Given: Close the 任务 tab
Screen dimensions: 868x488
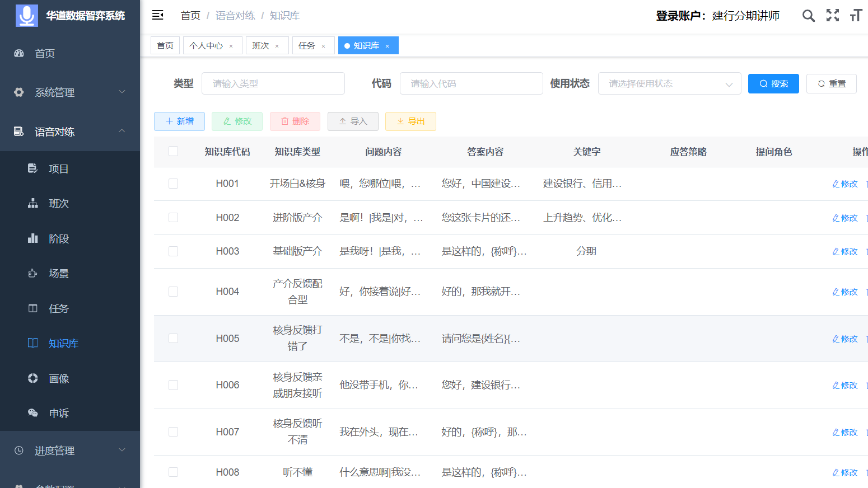Looking at the screenshot, I should tap(323, 46).
